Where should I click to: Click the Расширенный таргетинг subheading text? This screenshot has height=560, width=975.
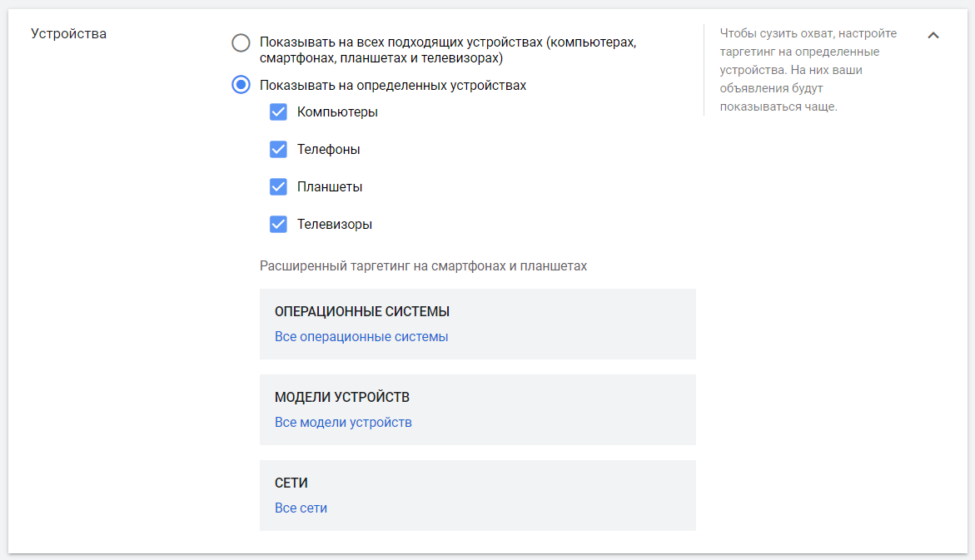pyautogui.click(x=423, y=266)
